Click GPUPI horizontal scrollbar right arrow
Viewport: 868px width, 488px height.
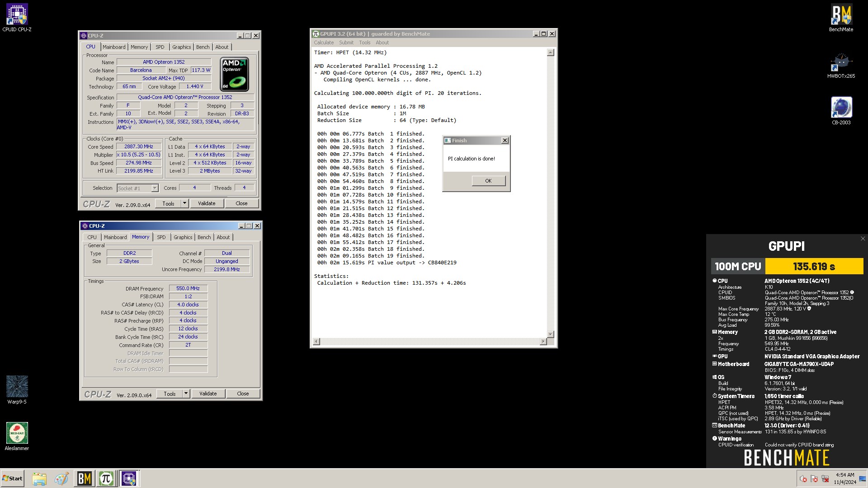tap(543, 342)
